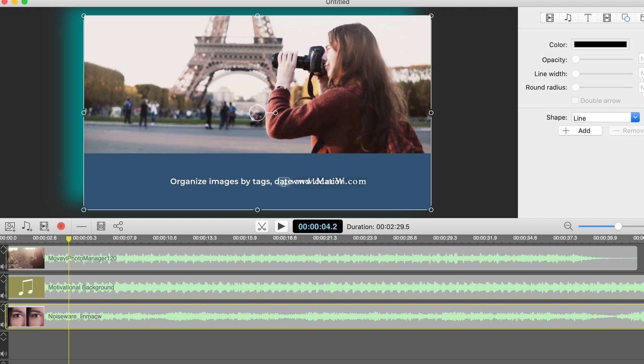Click the rotation handle beside center circle
The width and height of the screenshot is (644, 364).
(275, 113)
